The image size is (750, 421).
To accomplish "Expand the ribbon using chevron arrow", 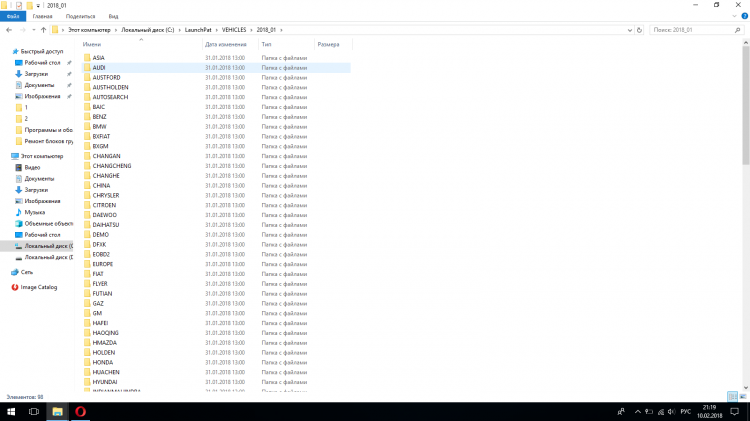I will click(x=733, y=17).
